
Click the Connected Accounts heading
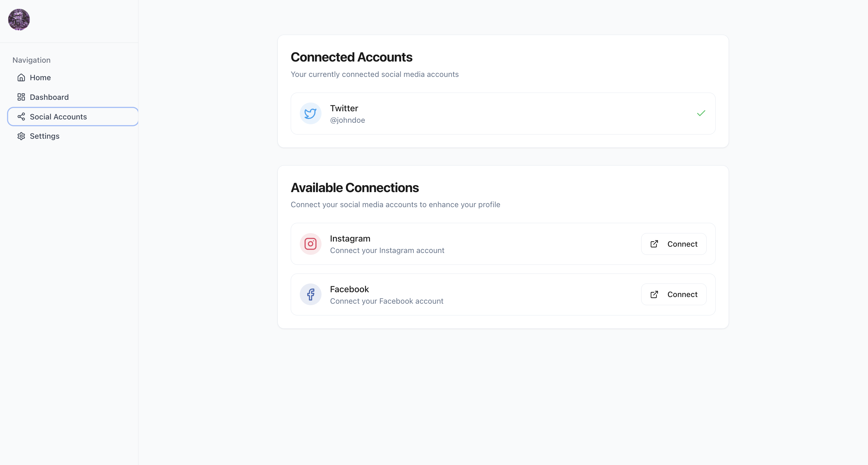click(351, 57)
